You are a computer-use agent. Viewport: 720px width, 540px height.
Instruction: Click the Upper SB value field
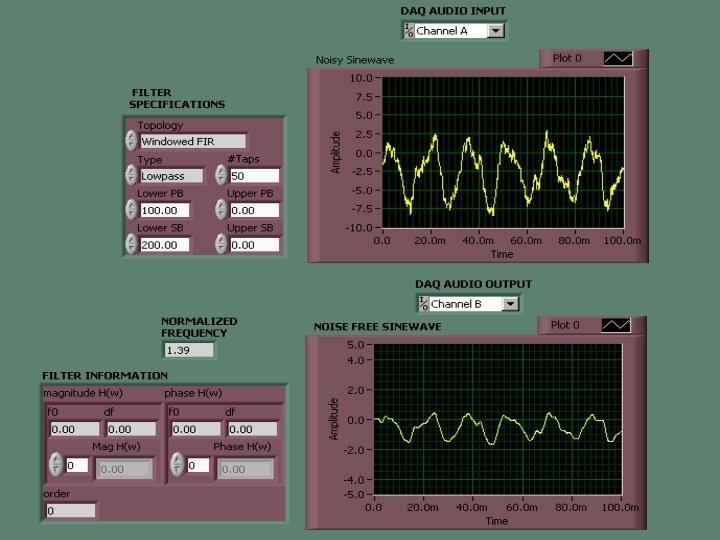(254, 245)
